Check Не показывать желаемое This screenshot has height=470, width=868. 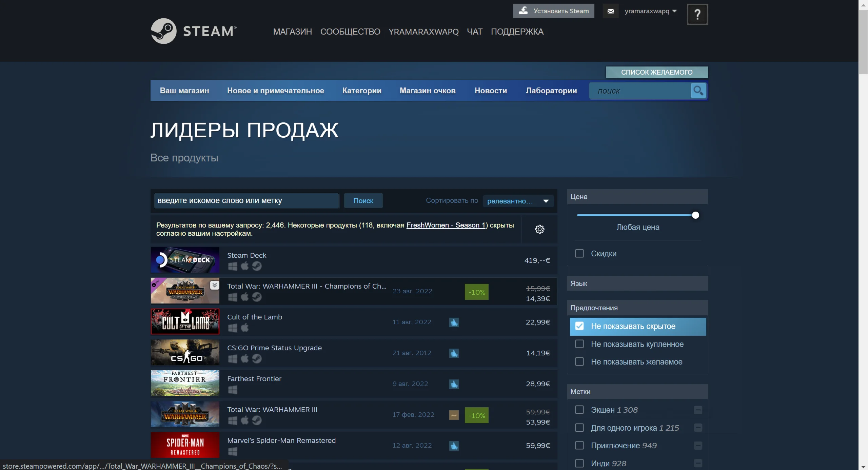[579, 362]
